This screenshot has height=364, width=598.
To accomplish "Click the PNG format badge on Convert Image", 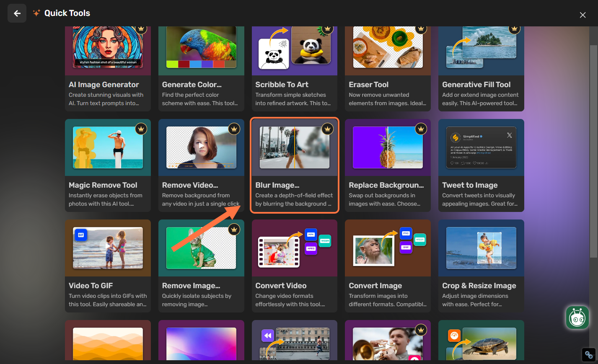I will (x=406, y=233).
